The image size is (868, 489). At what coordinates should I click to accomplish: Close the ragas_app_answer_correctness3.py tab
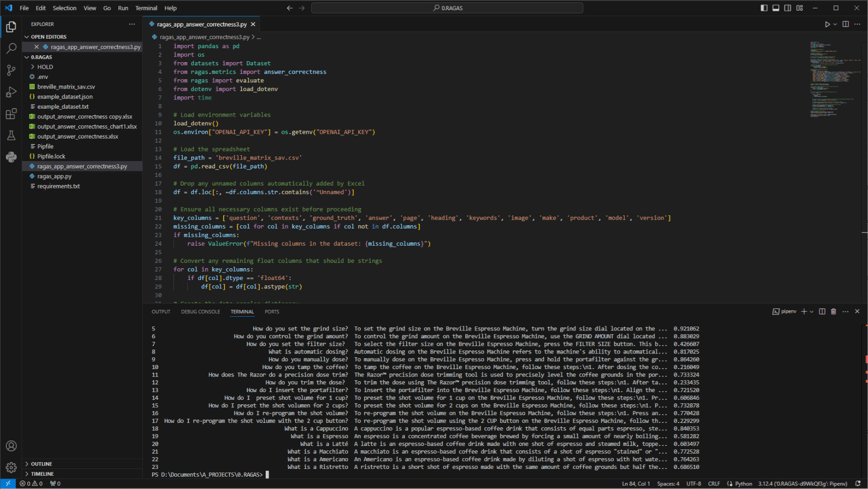pyautogui.click(x=253, y=24)
